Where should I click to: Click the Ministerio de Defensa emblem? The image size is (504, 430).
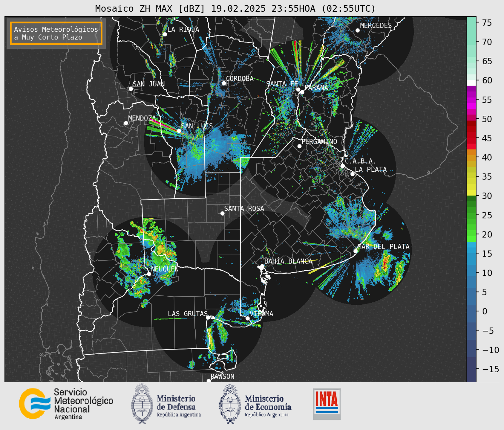(x=142, y=403)
